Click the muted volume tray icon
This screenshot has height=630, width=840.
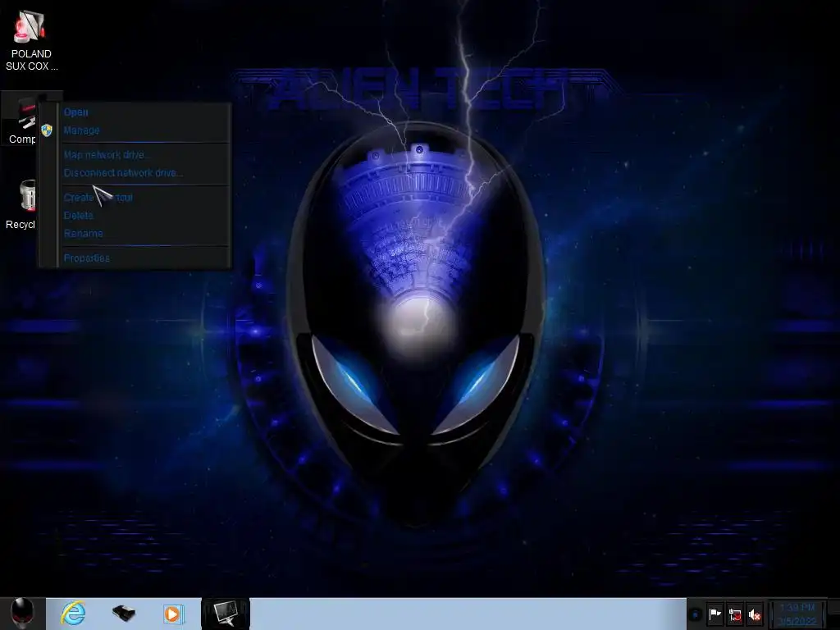click(755, 615)
